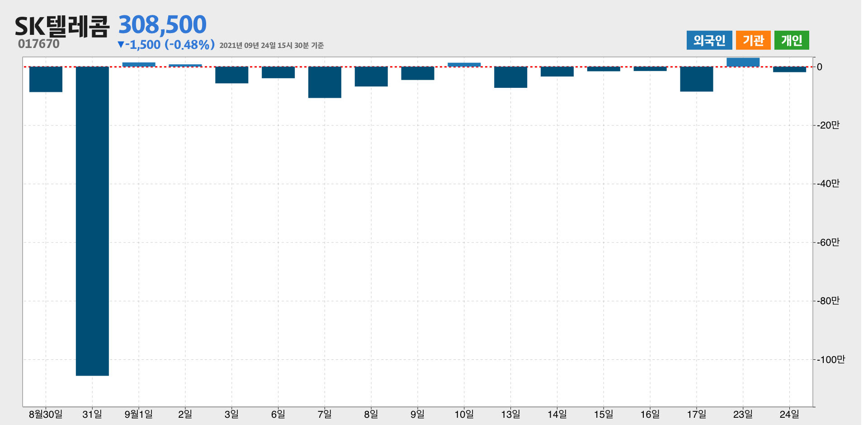The height and width of the screenshot is (425, 868).
Task: Click the bar for 13일
Action: point(511,77)
